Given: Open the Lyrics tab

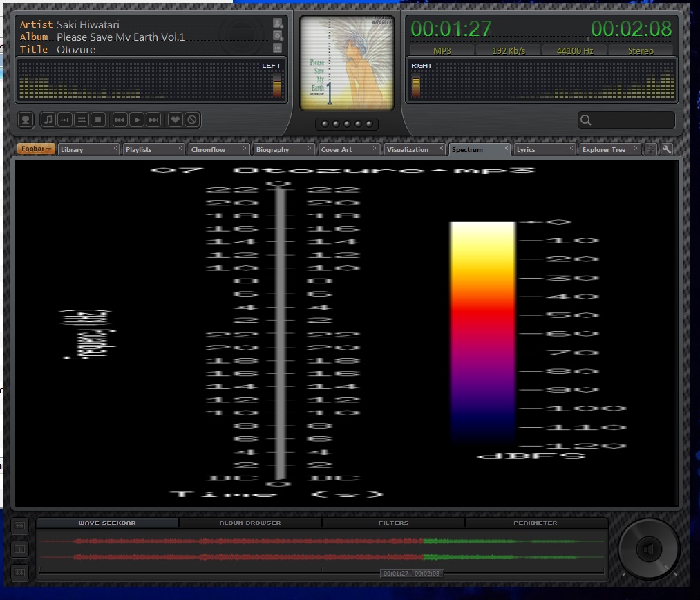Looking at the screenshot, I should coord(526,150).
